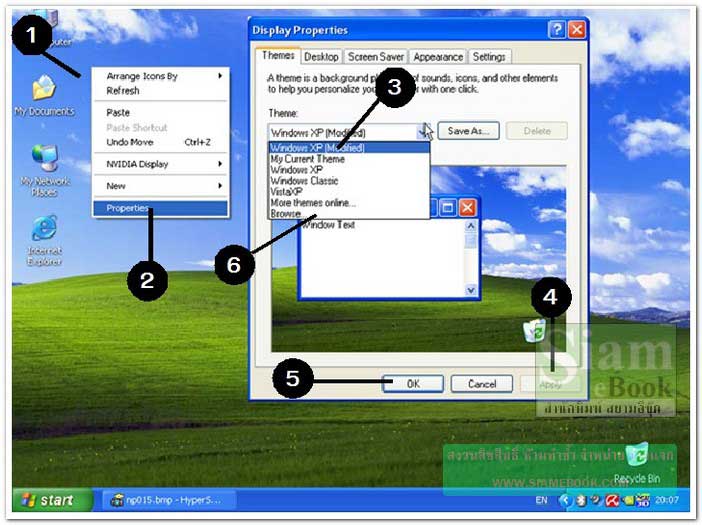Click the Save As... button

click(468, 131)
